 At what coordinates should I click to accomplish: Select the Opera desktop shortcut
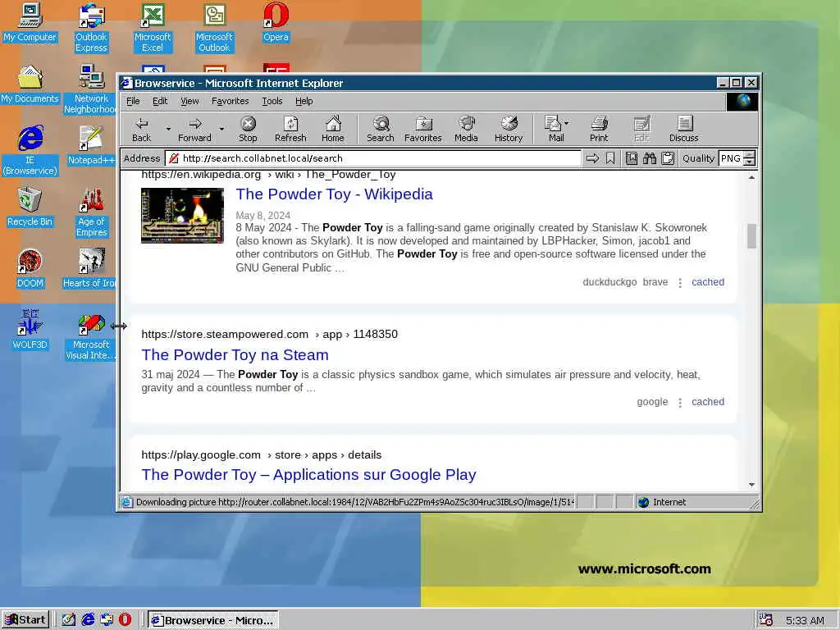(x=276, y=23)
